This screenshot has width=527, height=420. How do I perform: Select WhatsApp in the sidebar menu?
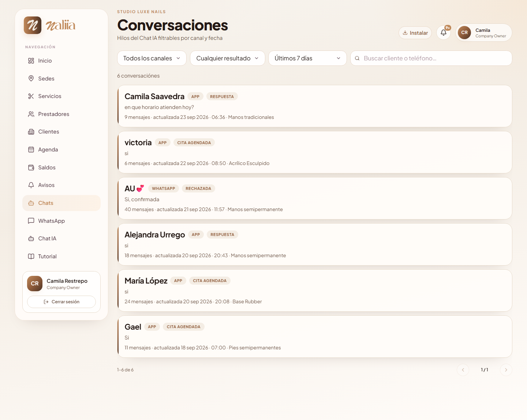click(x=61, y=221)
